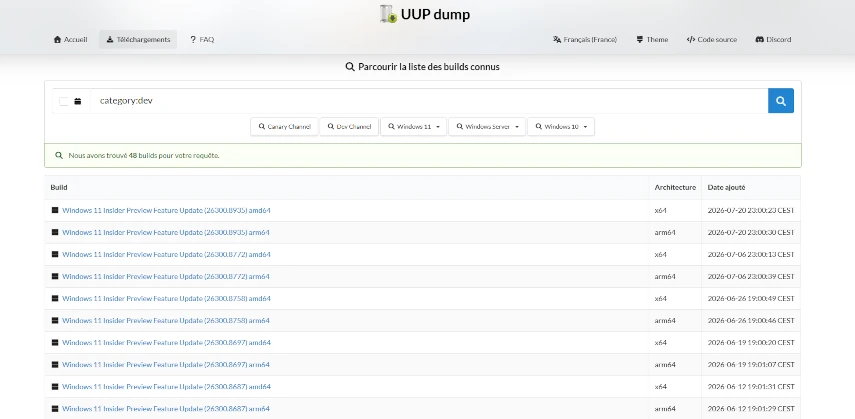The height and width of the screenshot is (419, 855).
Task: Click date 2026-06-26 19:00:49 CEST
Action: (751, 298)
